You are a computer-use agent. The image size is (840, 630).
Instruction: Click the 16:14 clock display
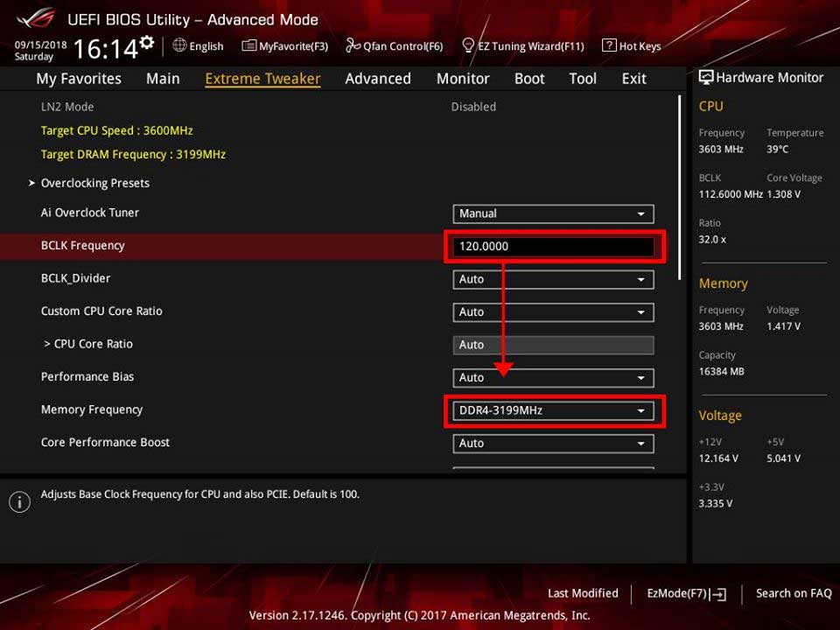[106, 49]
